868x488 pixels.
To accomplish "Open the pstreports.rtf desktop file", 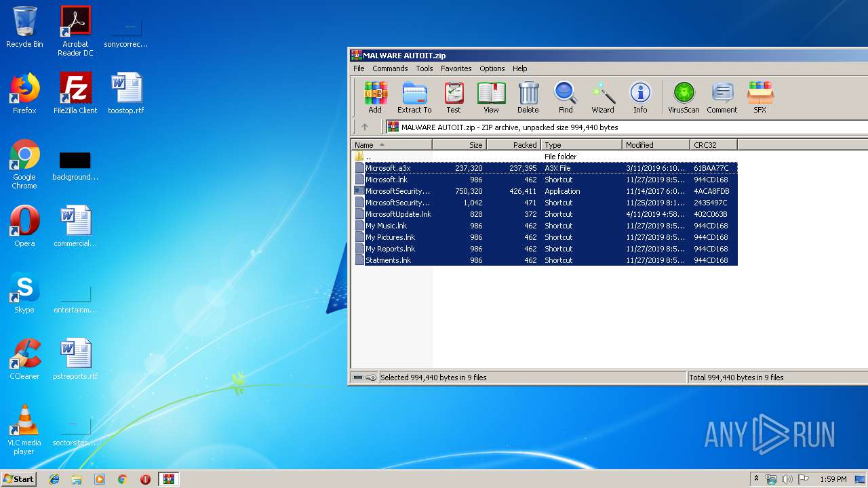I will pyautogui.click(x=75, y=359).
